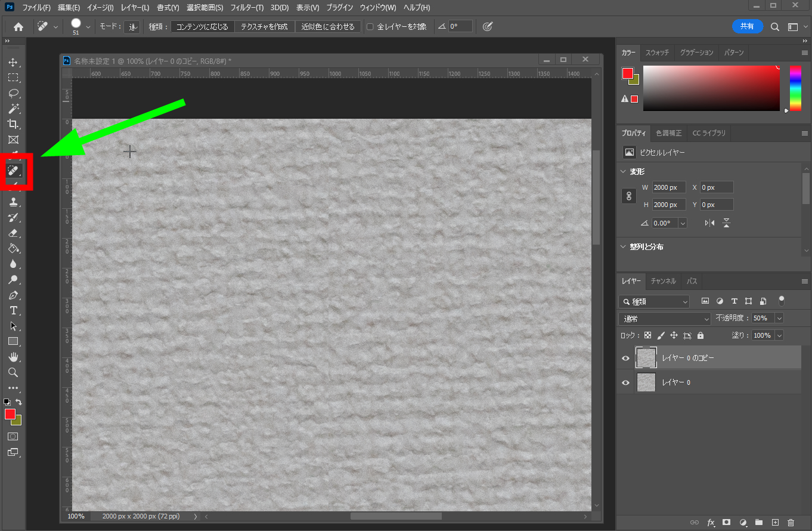The image size is (812, 531).
Task: Select the Clone Stamp tool
Action: 13,202
